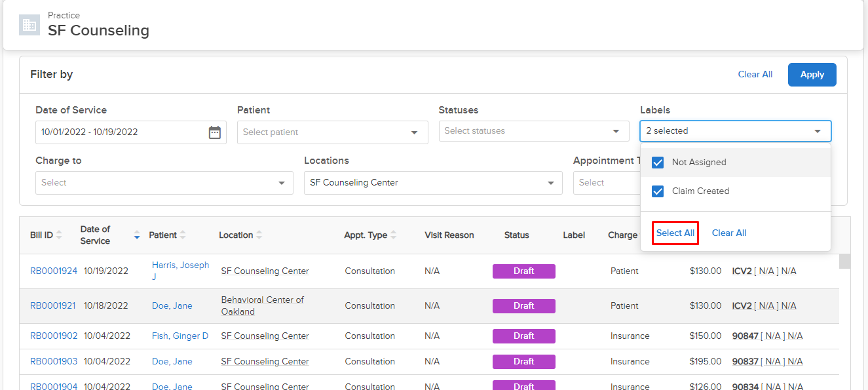
Task: Click Draft status for bill RB0001921
Action: (x=524, y=306)
